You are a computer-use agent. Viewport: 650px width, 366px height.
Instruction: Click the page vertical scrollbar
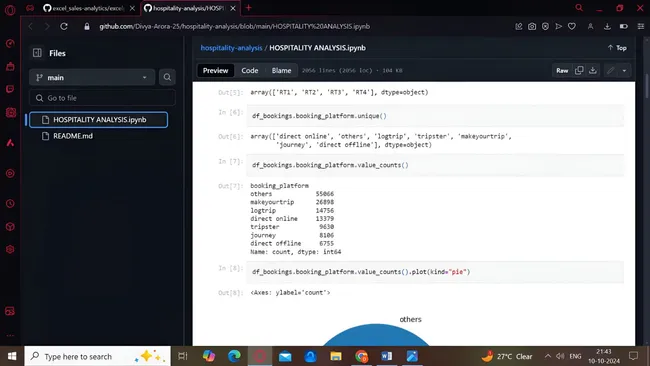(647, 85)
